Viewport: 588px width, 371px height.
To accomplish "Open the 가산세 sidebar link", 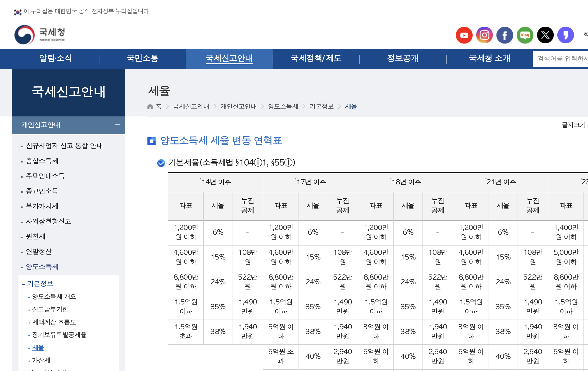I will [41, 360].
